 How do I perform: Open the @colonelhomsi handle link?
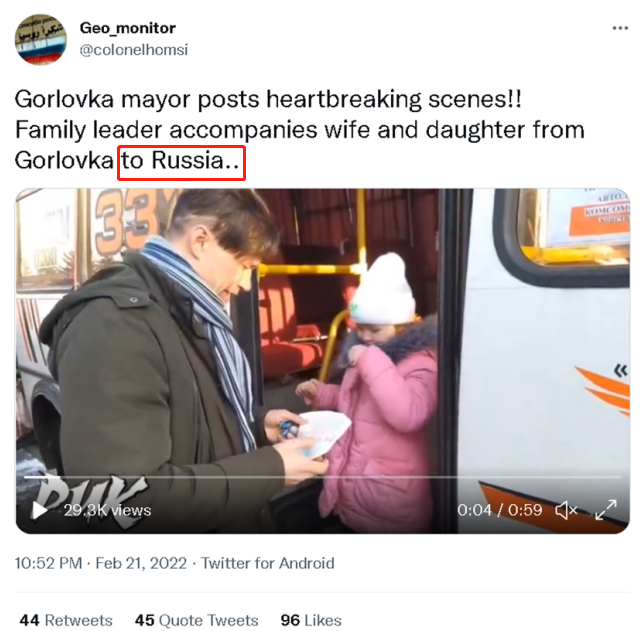(134, 50)
